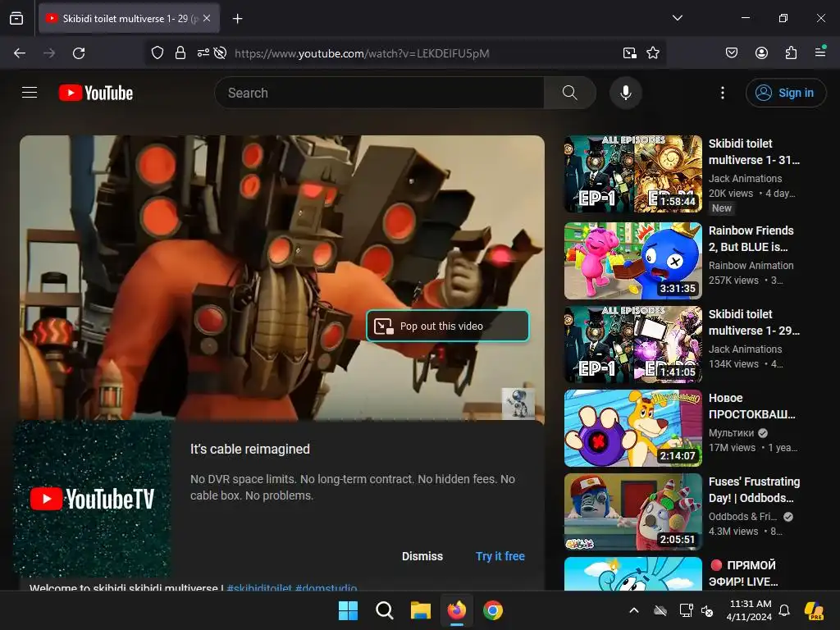840x630 pixels.
Task: Click Firefox icon in taskbar
Action: click(456, 610)
